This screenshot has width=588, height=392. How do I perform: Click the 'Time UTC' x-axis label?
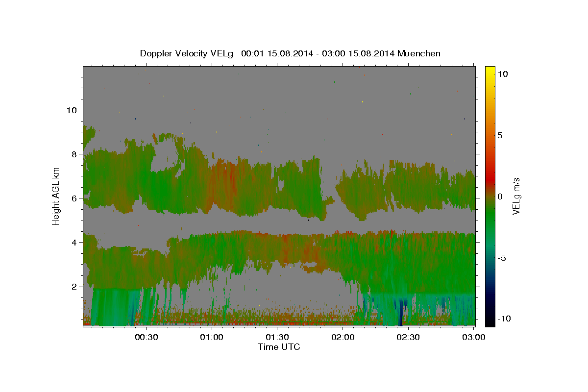click(x=279, y=347)
